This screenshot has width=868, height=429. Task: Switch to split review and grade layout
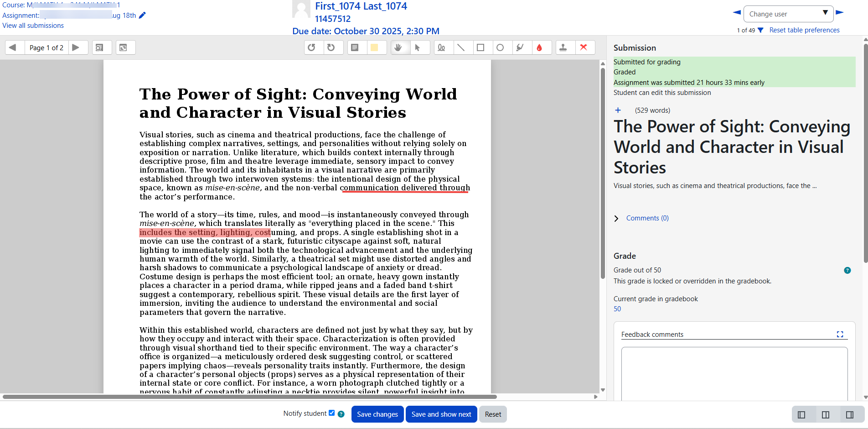[x=826, y=415]
